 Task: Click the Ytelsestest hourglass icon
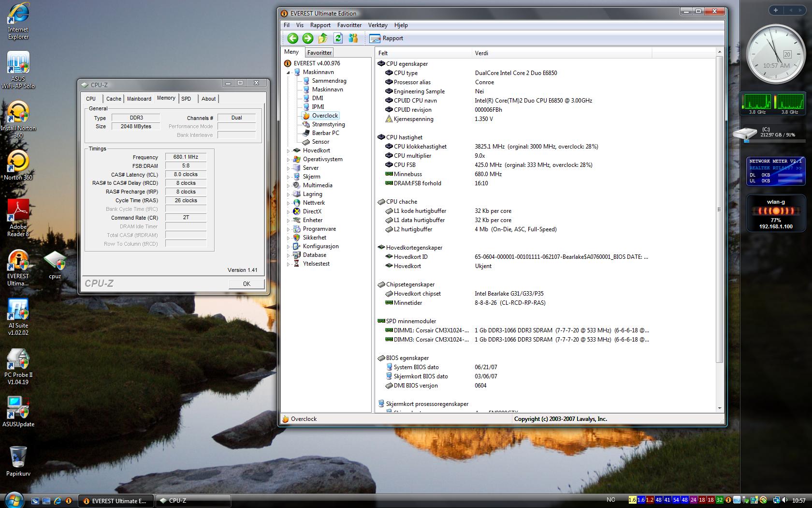click(297, 264)
